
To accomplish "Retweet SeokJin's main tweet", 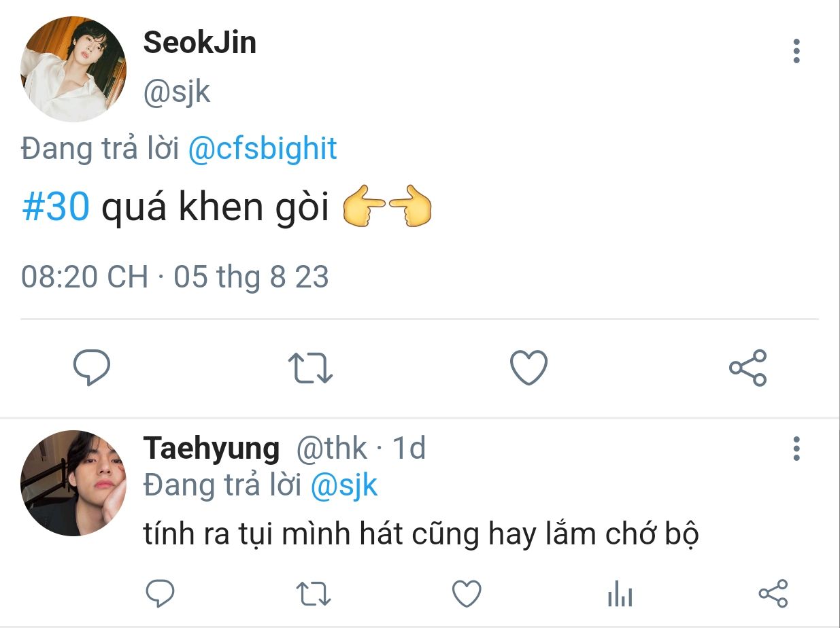I will [310, 368].
